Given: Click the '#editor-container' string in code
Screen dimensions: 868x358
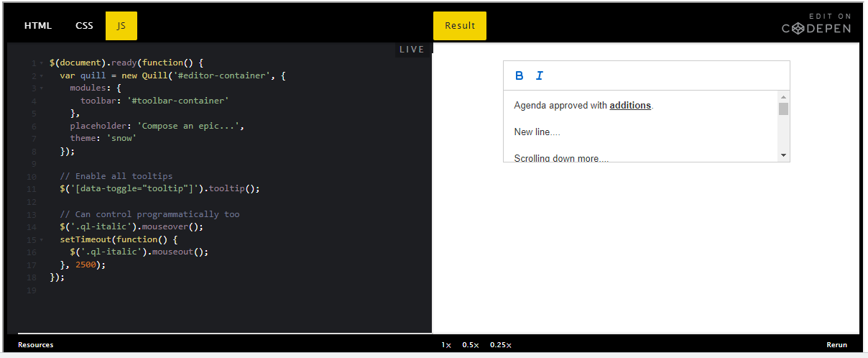Looking at the screenshot, I should (222, 75).
